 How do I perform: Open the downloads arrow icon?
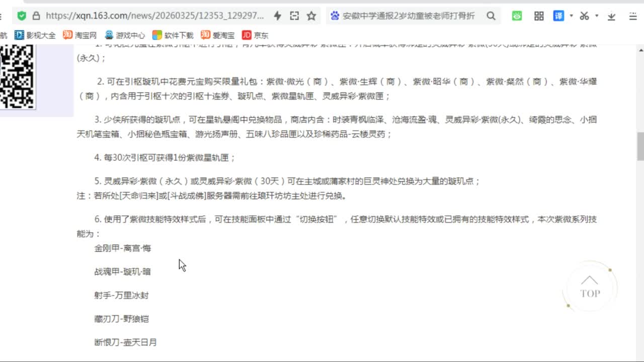point(612,16)
